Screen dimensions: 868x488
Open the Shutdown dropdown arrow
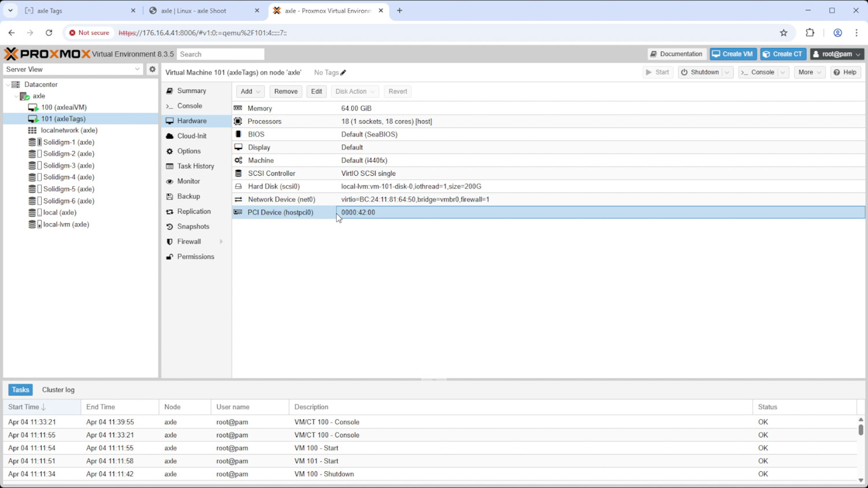pos(727,72)
